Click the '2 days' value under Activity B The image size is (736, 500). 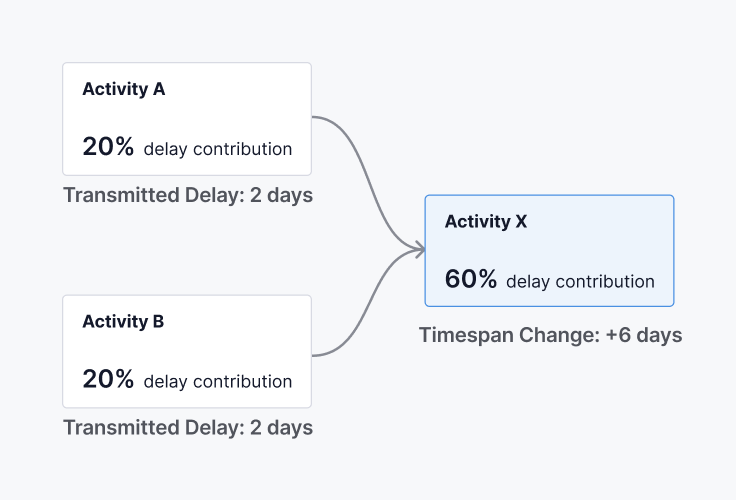281,427
